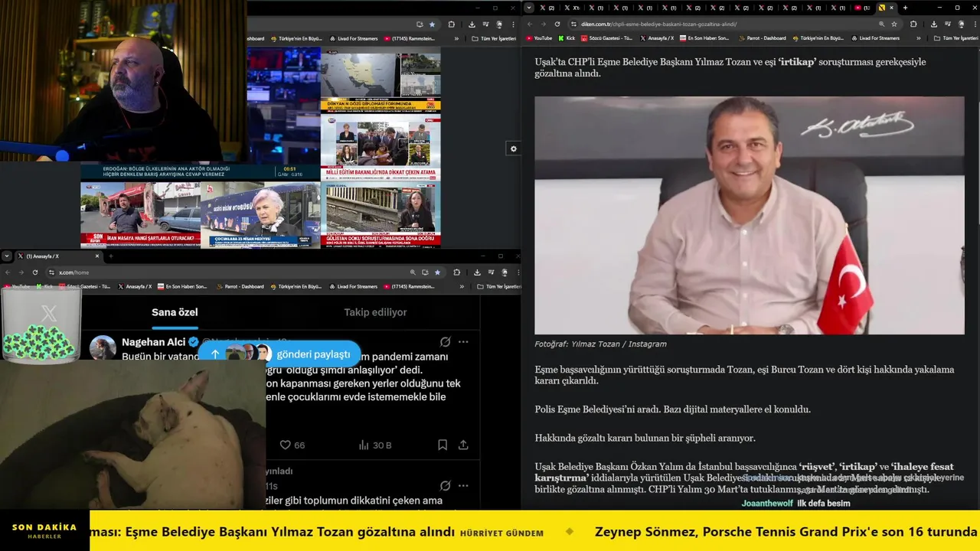Open Tüm Yer İşaretleri folder in diken window
The height and width of the screenshot is (551, 980).
[955, 38]
